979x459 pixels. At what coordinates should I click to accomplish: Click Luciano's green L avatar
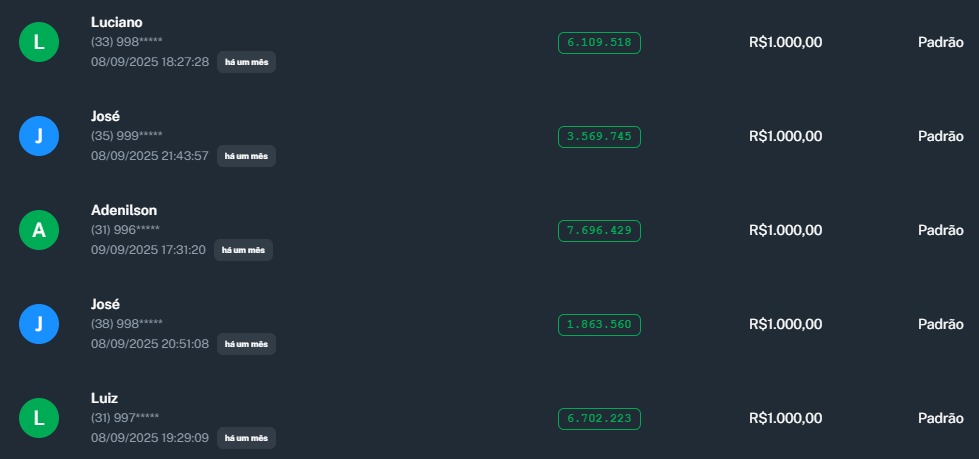39,42
